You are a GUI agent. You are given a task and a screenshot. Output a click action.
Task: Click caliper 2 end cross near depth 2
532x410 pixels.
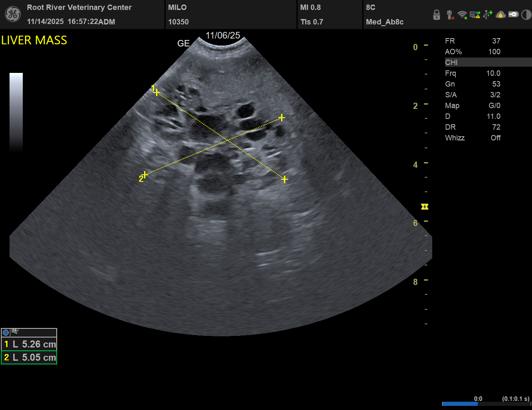coord(282,118)
